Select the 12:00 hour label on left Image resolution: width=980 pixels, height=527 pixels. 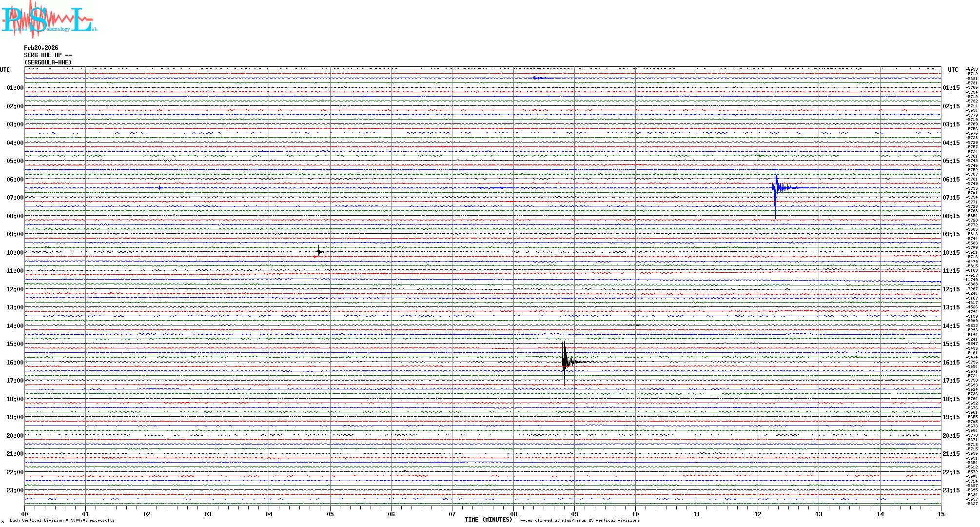coord(15,289)
